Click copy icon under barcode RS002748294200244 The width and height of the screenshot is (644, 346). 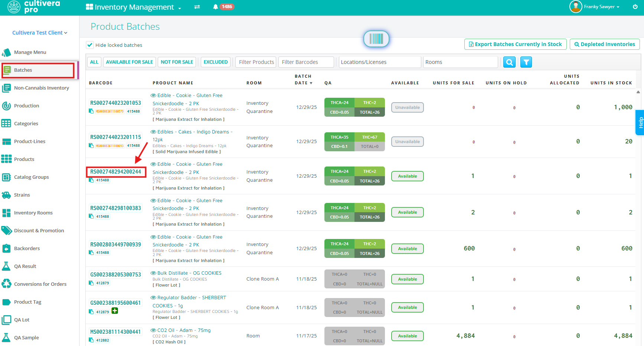91,180
